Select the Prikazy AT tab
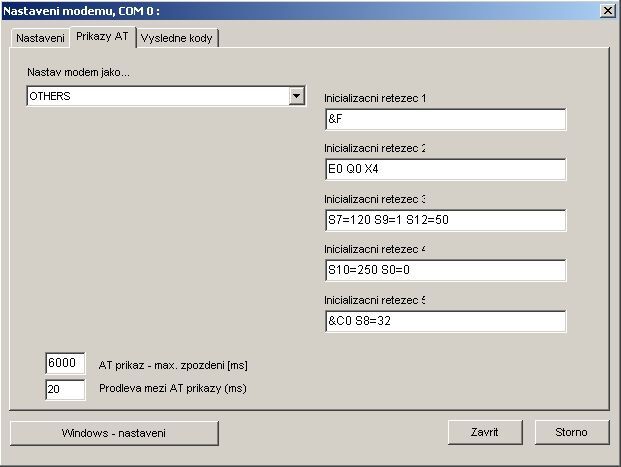Screen dimensions: 621x467 [x=103, y=37]
